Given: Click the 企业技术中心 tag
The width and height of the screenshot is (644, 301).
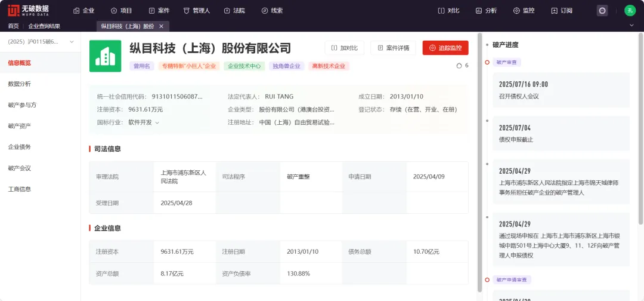Looking at the screenshot, I should (x=244, y=66).
